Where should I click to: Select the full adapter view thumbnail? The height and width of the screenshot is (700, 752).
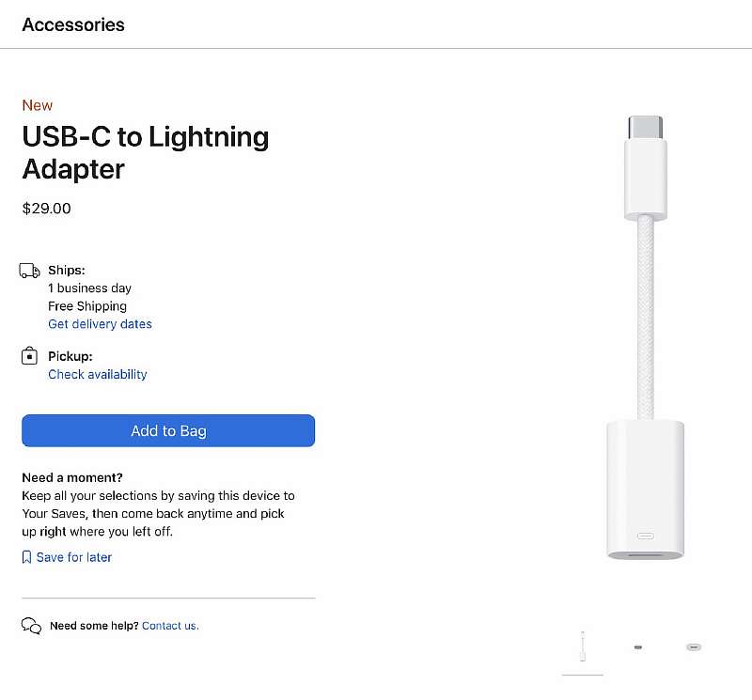(583, 646)
